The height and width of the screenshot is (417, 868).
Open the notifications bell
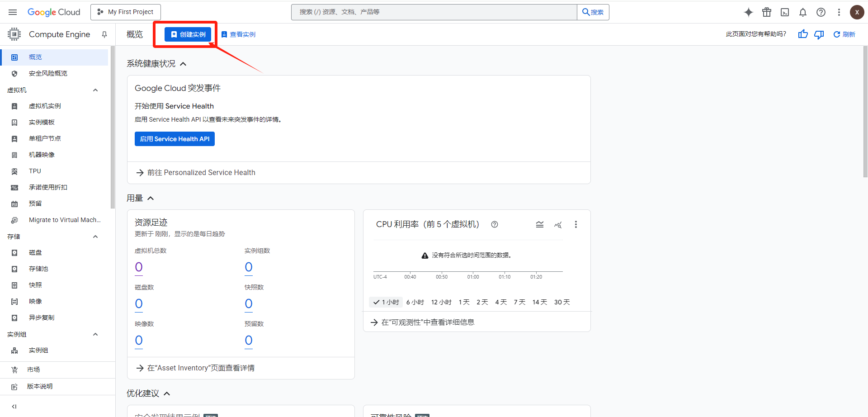pyautogui.click(x=803, y=12)
